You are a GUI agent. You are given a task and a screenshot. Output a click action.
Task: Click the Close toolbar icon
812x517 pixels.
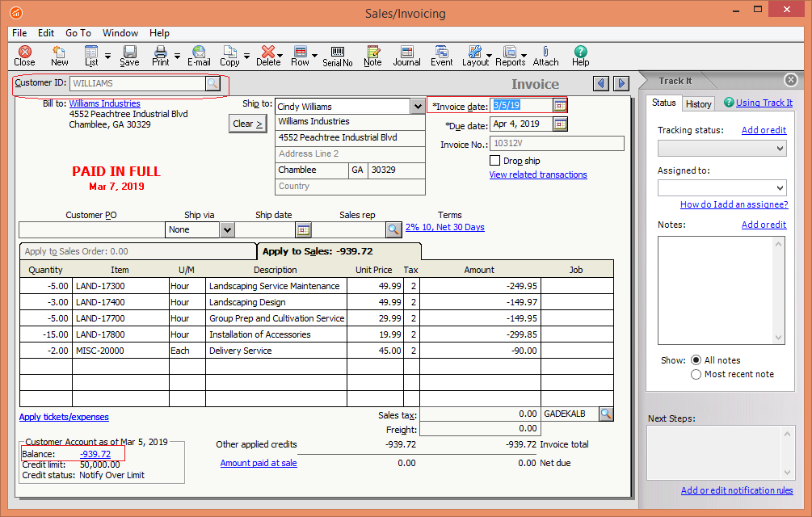[x=24, y=56]
